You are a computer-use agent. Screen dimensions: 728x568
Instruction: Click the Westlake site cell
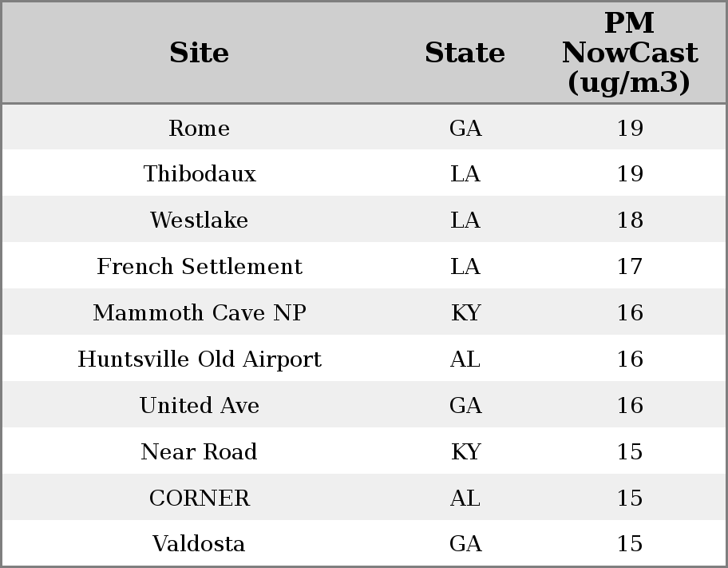pos(200,220)
